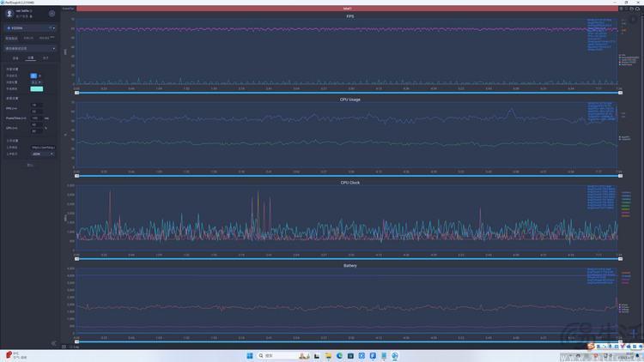Click left handle of CPU Usage range slider
This screenshot has width=644, height=362.
tap(76, 176)
